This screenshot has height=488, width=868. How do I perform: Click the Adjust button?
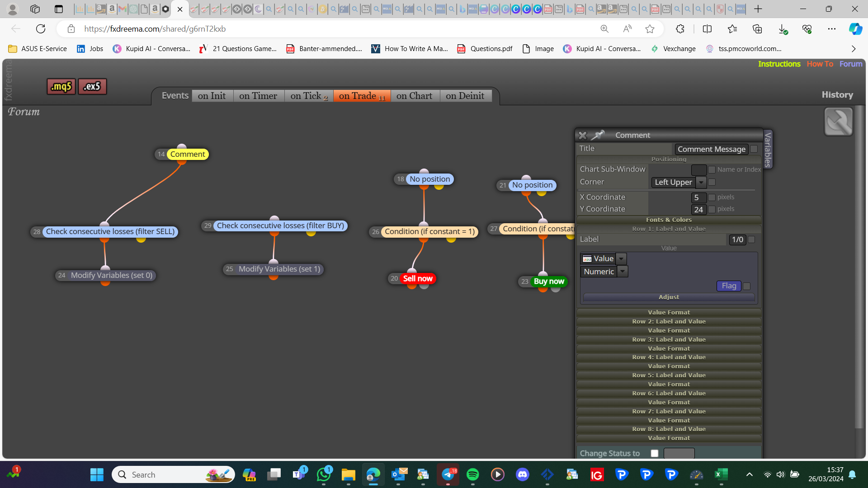coord(669,297)
